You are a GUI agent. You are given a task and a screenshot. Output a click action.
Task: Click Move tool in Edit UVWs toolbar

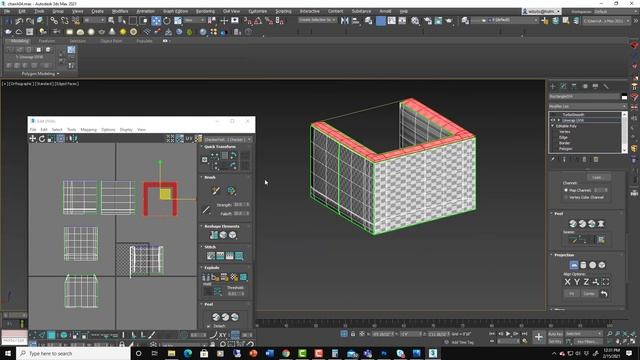pyautogui.click(x=33, y=139)
